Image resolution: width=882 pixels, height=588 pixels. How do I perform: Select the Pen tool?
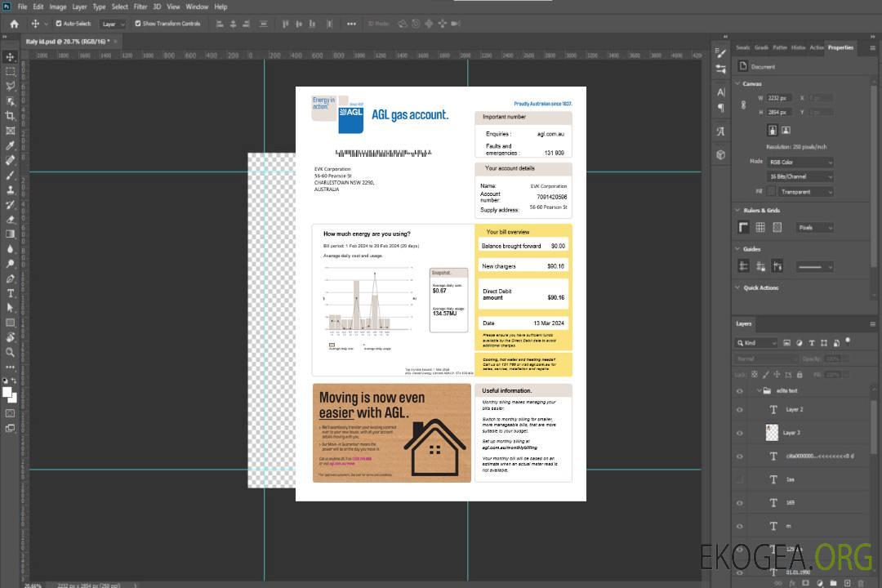tap(11, 278)
